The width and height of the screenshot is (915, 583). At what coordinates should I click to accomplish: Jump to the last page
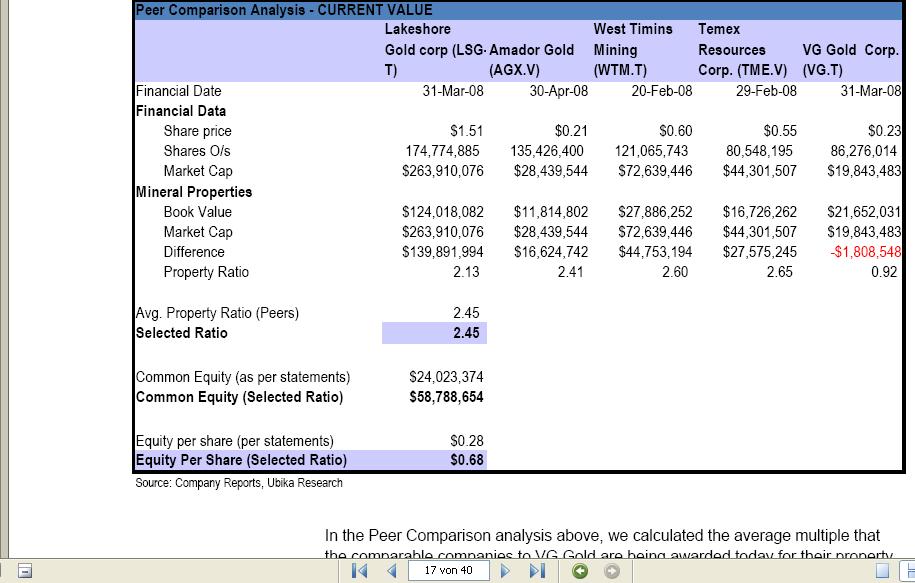click(536, 571)
